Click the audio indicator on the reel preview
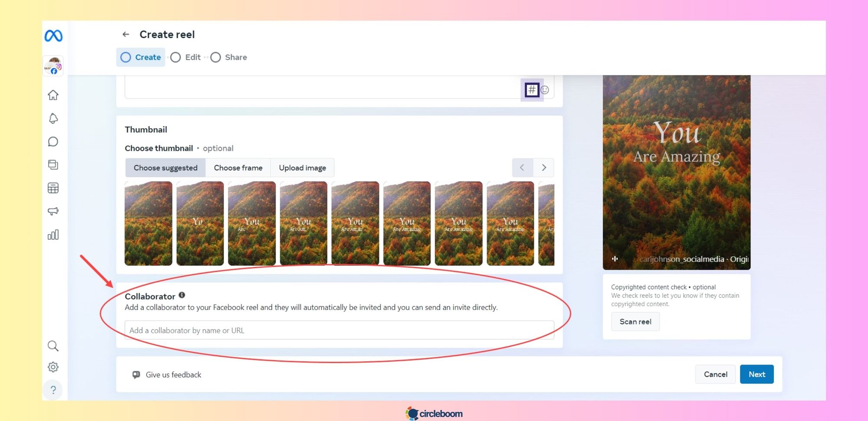Viewport: 868px width, 421px height. [615, 258]
